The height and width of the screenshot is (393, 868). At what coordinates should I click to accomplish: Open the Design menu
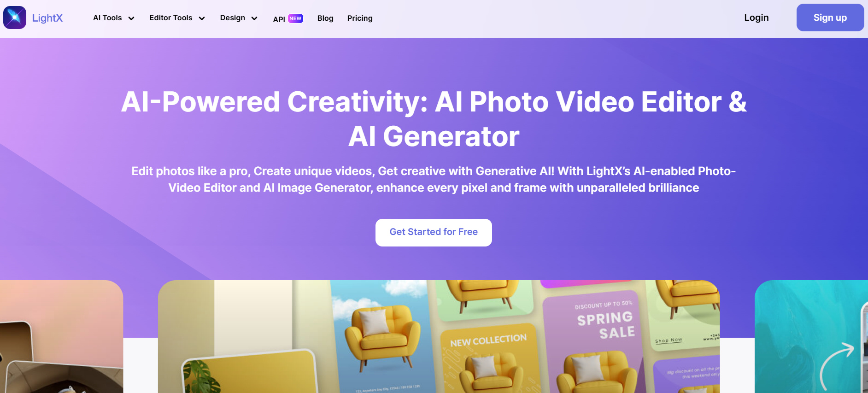click(x=233, y=18)
